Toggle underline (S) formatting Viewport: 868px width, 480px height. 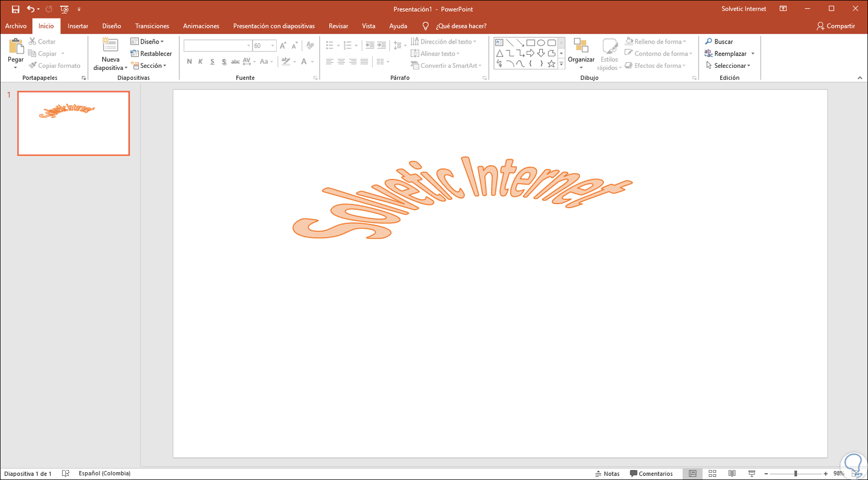(x=212, y=62)
